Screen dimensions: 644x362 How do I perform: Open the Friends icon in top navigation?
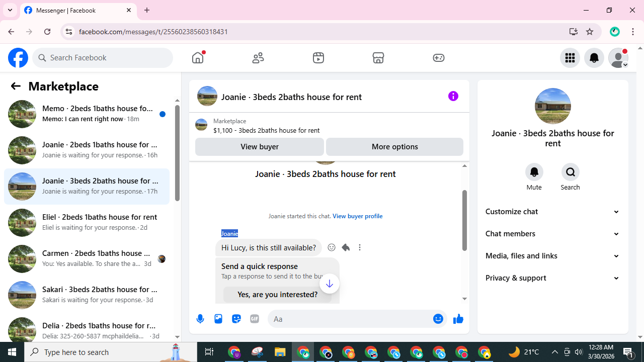(x=258, y=58)
